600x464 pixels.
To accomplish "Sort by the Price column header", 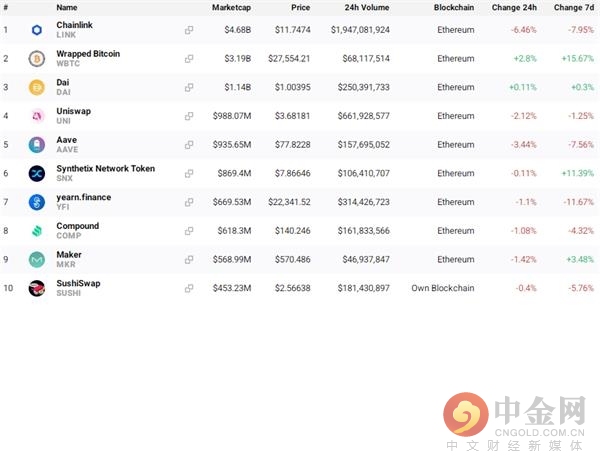I will click(300, 7).
